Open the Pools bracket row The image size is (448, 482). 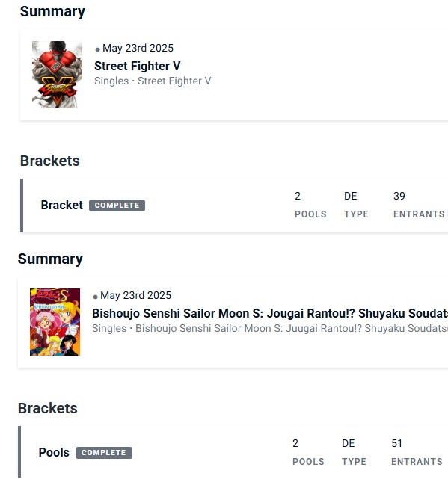pos(233,452)
